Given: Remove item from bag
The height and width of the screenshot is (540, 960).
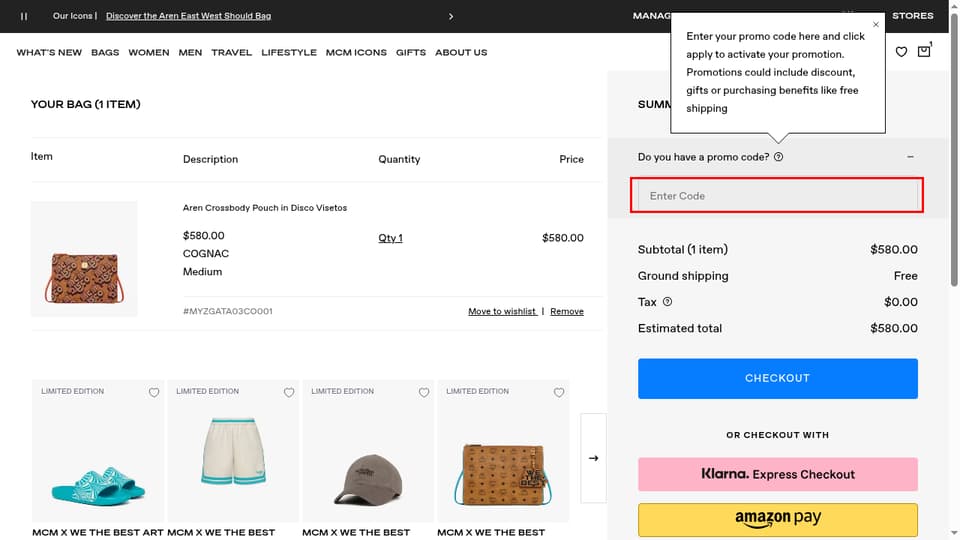Looking at the screenshot, I should 567,312.
